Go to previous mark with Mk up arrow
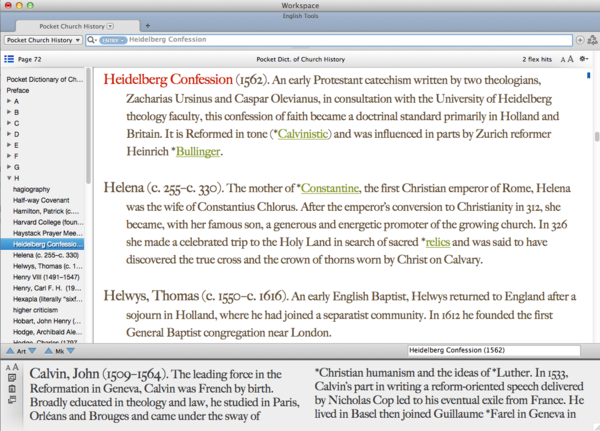600x431 pixels. point(49,351)
